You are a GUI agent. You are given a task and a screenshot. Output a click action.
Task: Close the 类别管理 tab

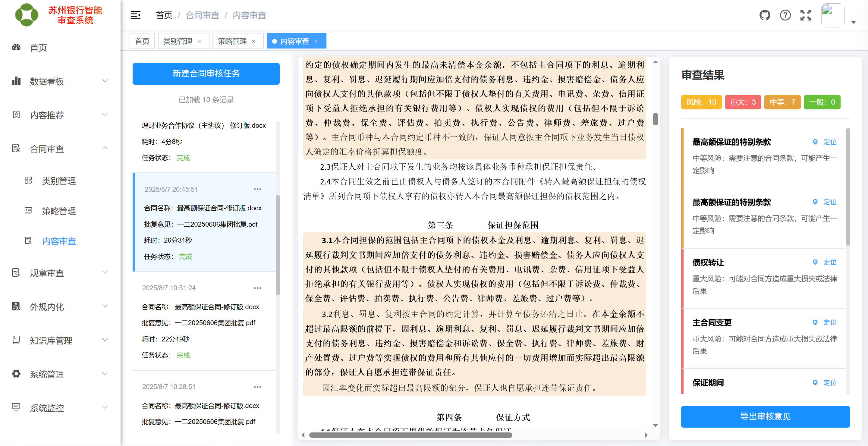199,41
